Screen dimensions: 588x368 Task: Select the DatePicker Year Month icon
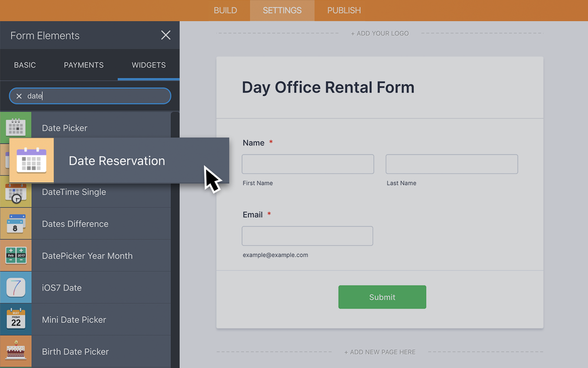click(16, 255)
